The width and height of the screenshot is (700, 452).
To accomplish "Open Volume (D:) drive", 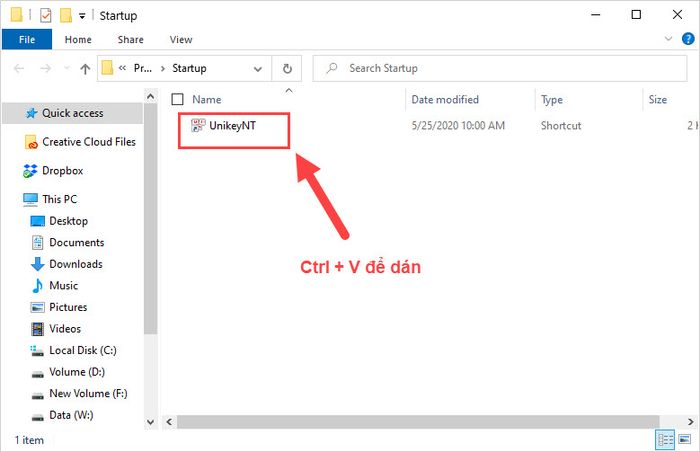I will [x=77, y=372].
